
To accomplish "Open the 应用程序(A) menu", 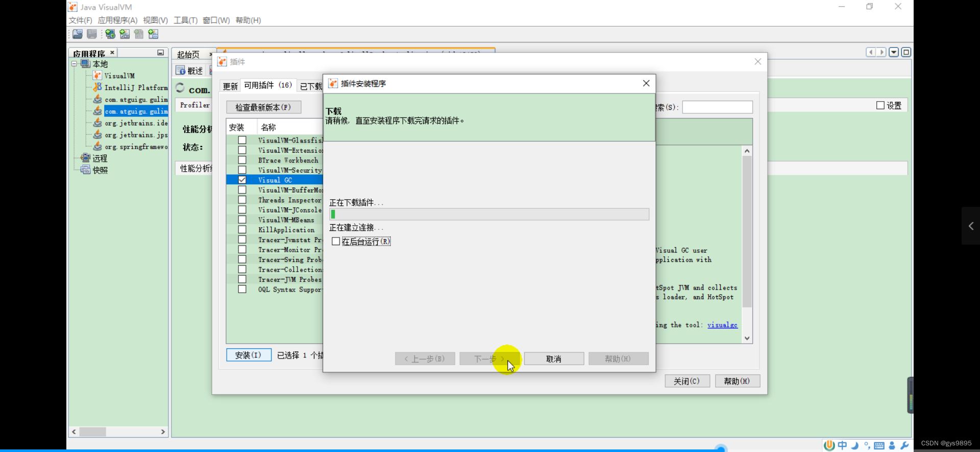I will click(x=117, y=20).
